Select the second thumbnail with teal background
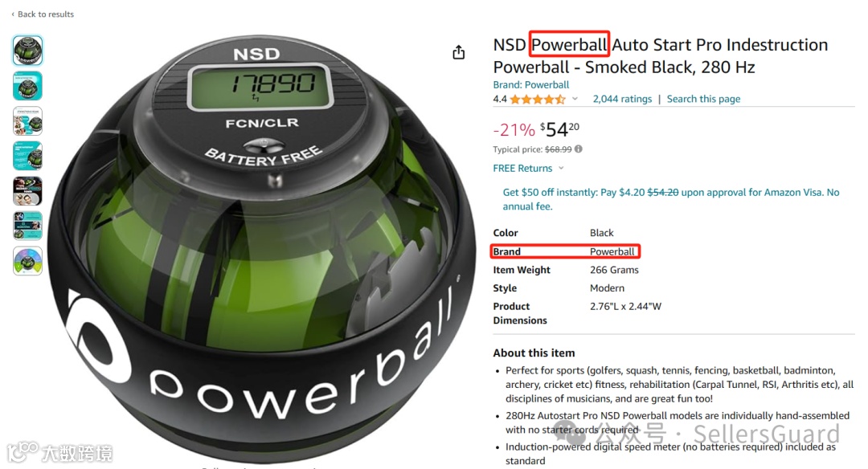The width and height of the screenshot is (868, 469). [27, 86]
